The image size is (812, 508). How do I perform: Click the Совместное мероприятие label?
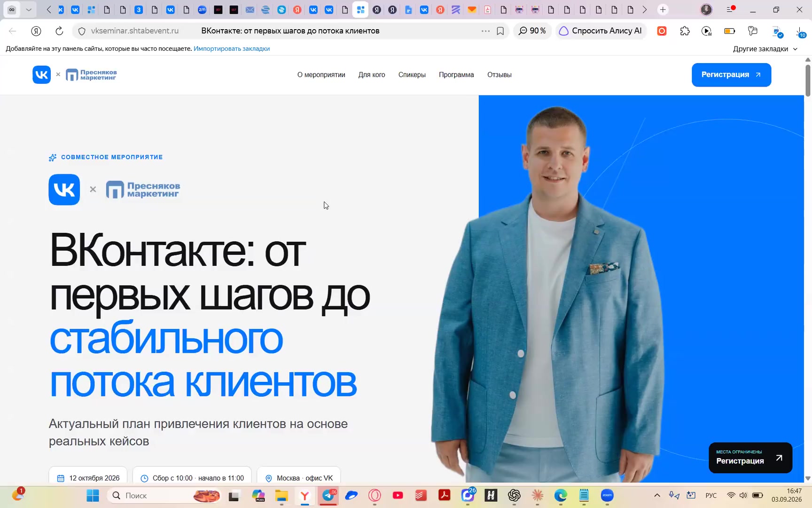(x=112, y=157)
